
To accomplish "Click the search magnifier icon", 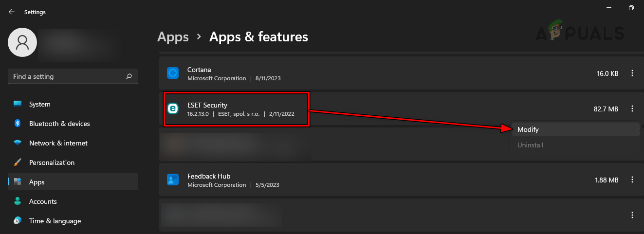I will click(129, 76).
